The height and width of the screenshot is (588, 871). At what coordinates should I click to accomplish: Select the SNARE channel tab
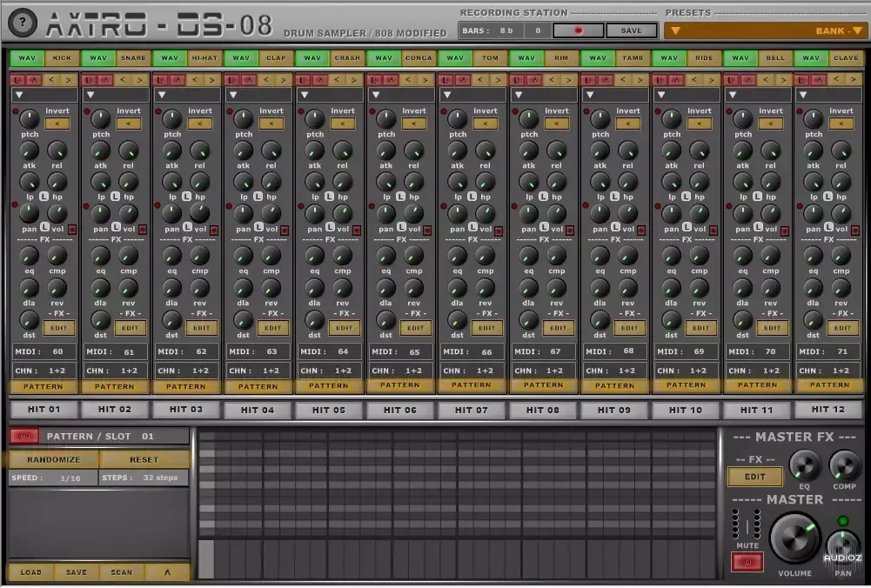click(133, 57)
